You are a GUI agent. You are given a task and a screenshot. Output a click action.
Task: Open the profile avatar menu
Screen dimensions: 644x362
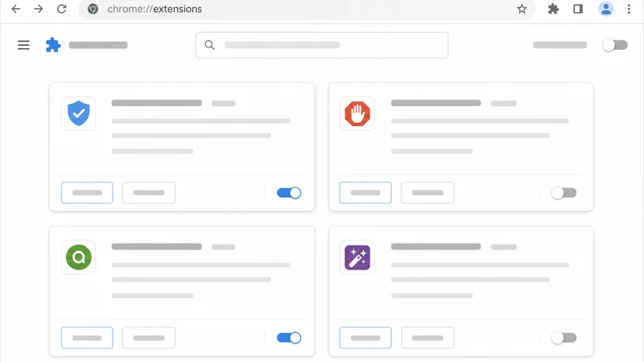coord(606,9)
